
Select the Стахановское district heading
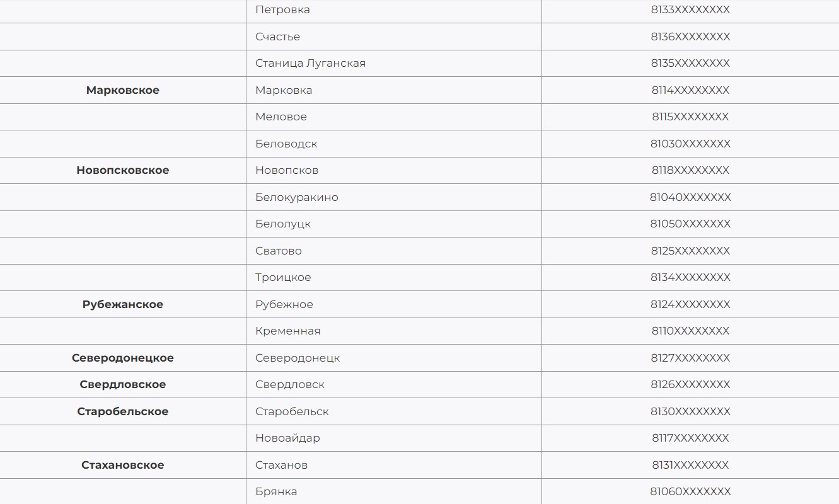(123, 465)
